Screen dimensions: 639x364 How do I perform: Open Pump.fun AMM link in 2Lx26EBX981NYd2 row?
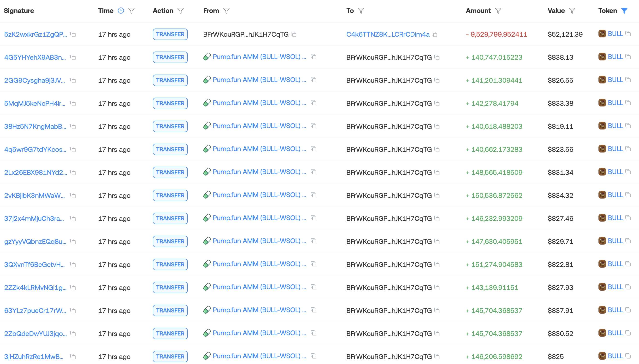click(259, 172)
